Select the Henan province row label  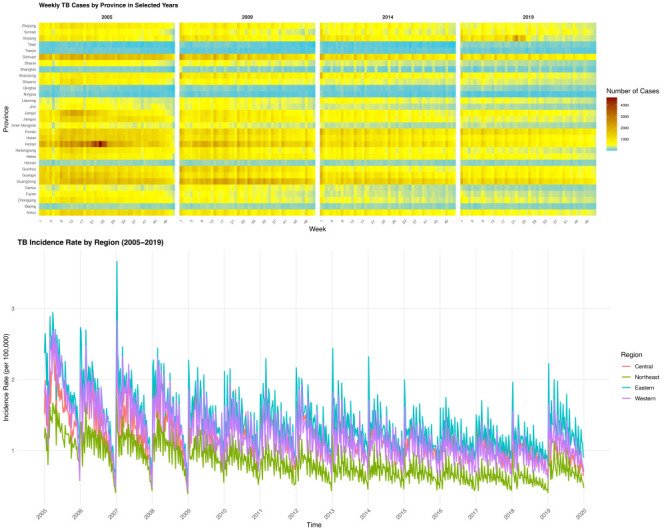[x=31, y=144]
